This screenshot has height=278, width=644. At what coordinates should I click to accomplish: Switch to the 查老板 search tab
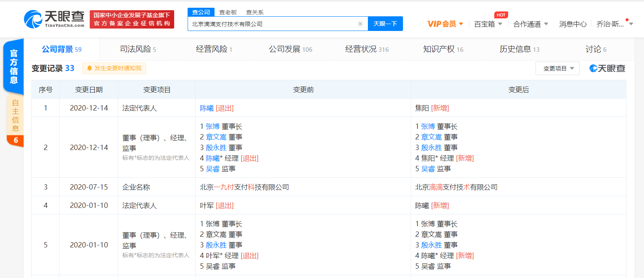coord(228,12)
